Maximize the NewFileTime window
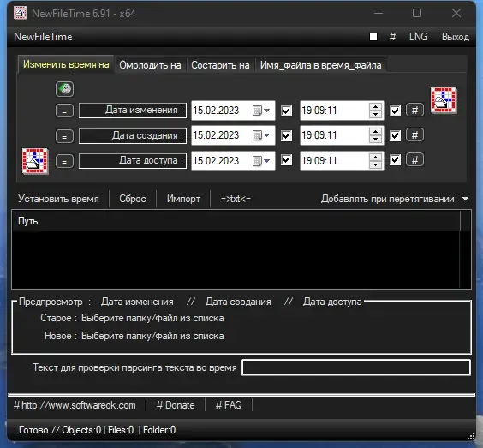The width and height of the screenshot is (483, 448). [417, 13]
